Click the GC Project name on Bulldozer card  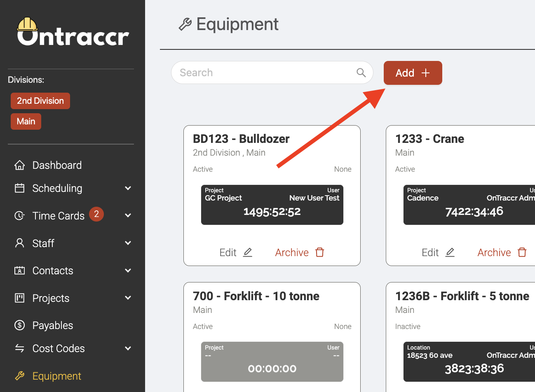pos(223,198)
